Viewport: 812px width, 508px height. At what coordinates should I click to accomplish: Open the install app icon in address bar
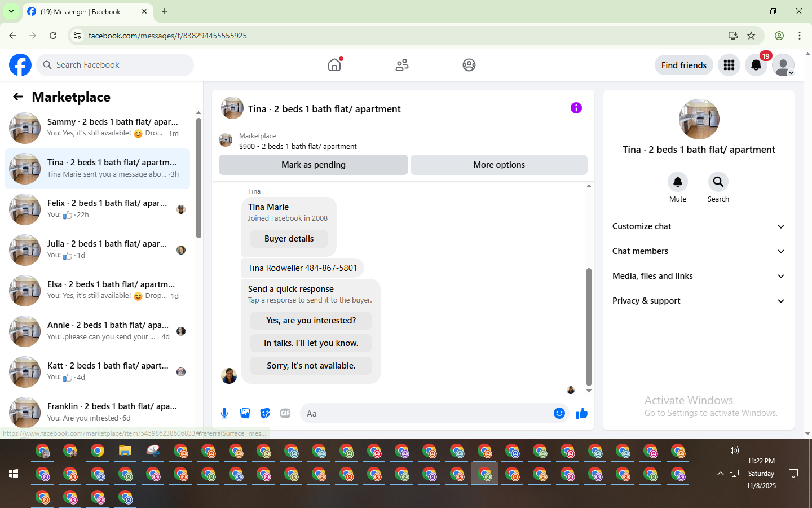click(x=733, y=36)
